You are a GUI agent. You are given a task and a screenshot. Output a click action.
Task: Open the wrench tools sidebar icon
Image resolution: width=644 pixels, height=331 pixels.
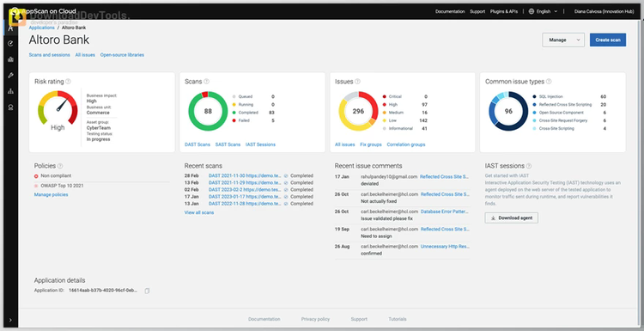[10, 76]
